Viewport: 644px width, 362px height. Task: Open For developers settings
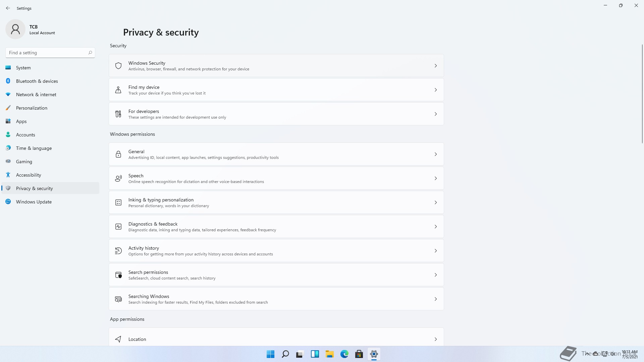click(x=276, y=114)
